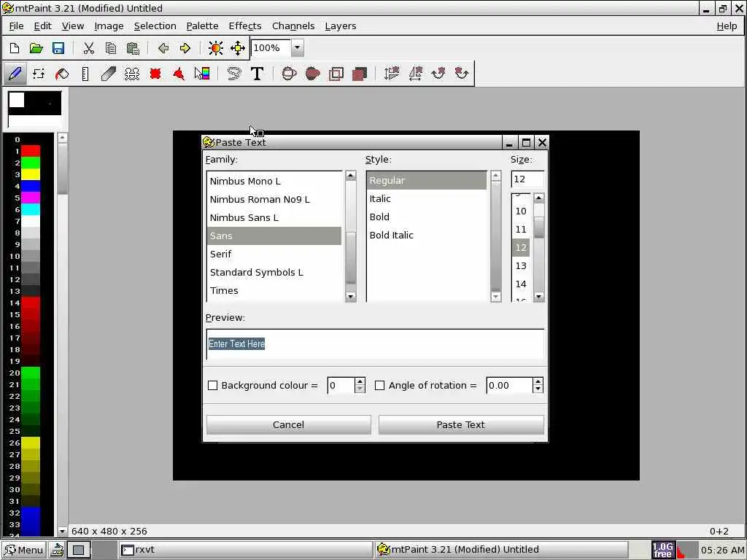
Task: Select the Smudge tool icon
Action: [x=109, y=74]
